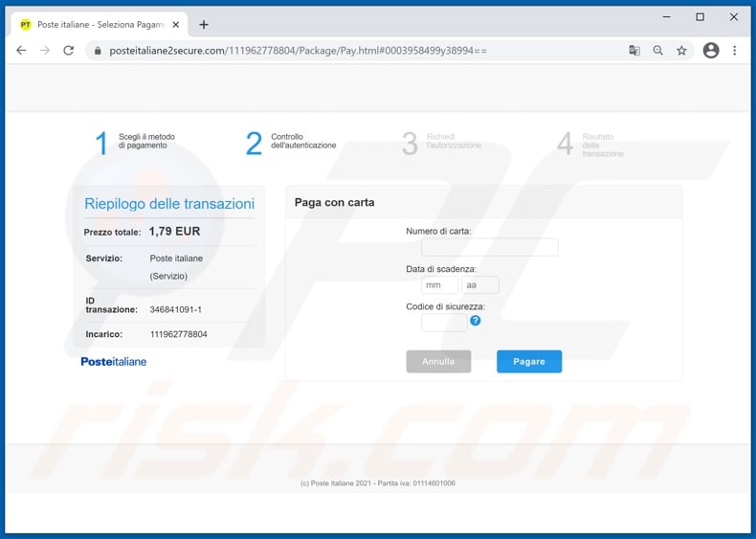Focus the Codice di sicurezza field
The image size is (756, 539).
444,323
